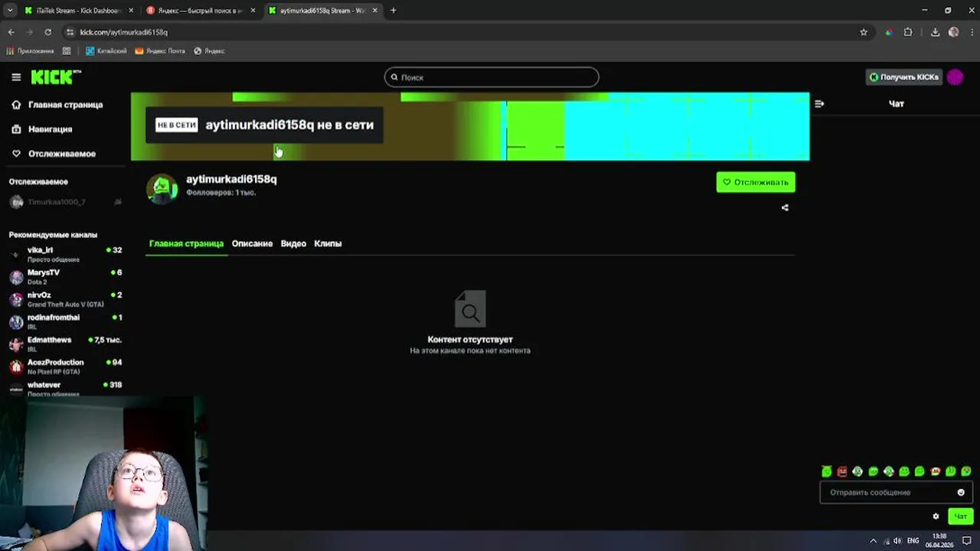980x551 pixels.
Task: Bookmark this page with star icon
Action: 864,32
